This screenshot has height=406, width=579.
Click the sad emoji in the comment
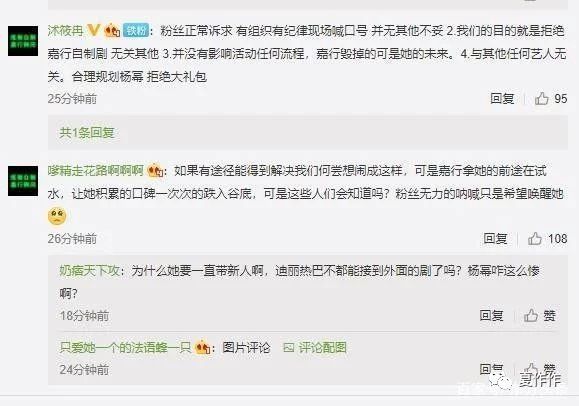(x=57, y=216)
